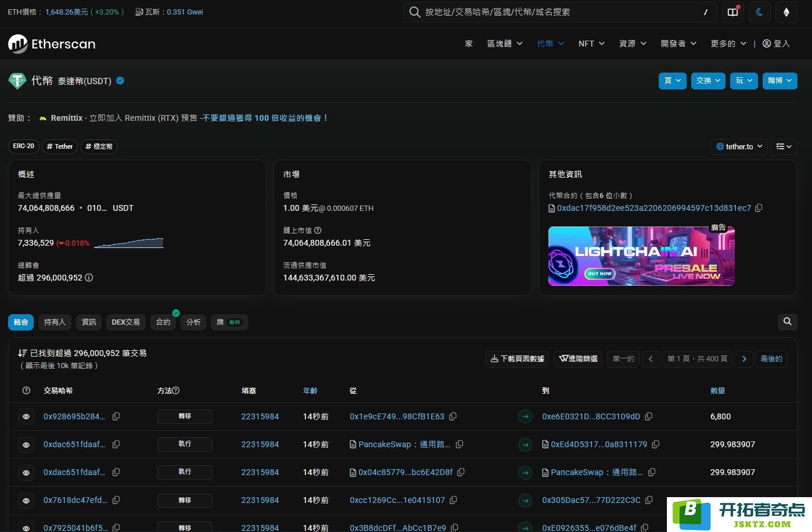Open the search icon in transfers tab row
This screenshot has width=812, height=532.
coord(787,321)
